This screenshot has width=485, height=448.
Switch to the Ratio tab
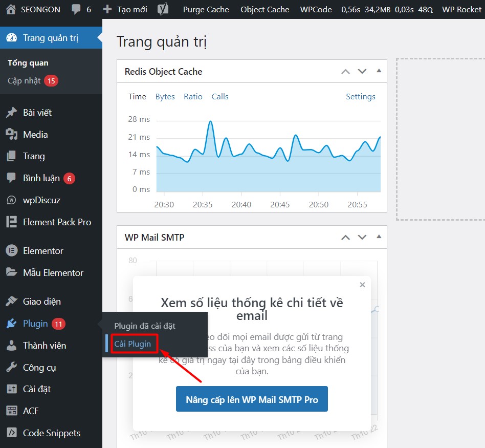tap(193, 97)
